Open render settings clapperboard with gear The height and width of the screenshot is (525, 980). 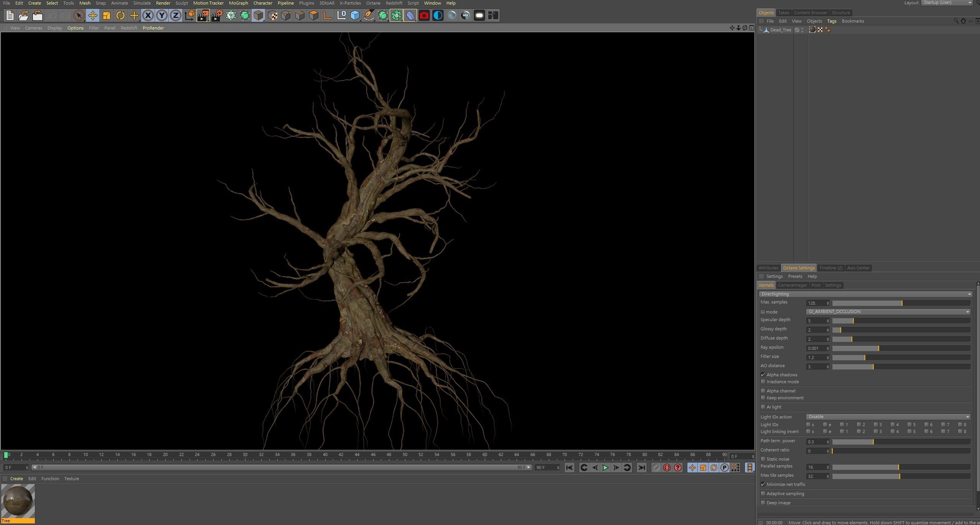point(217,15)
